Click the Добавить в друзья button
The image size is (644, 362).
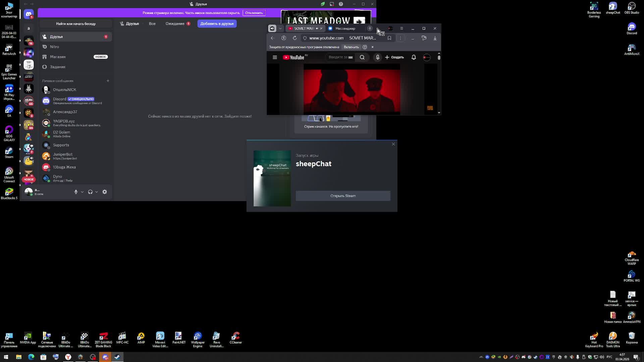coord(217,23)
